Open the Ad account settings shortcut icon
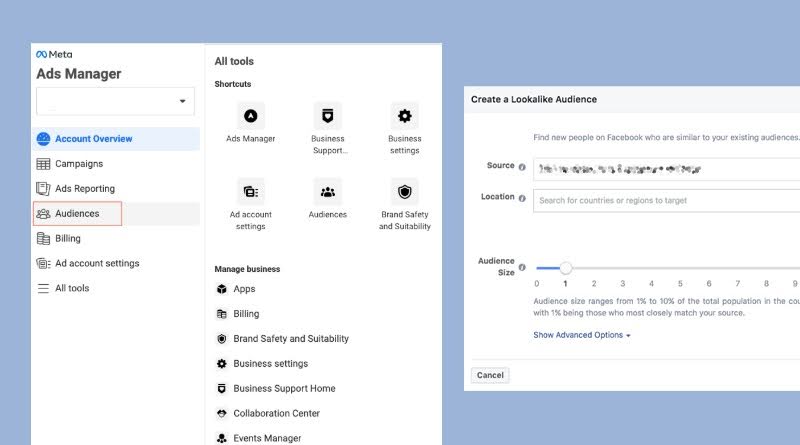Viewport: 800px width, 445px height. (x=251, y=192)
